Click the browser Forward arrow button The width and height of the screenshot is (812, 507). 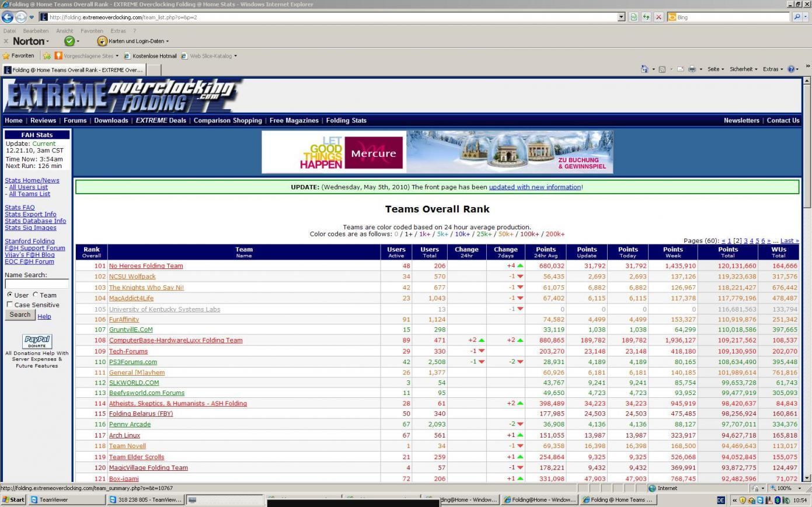tap(21, 17)
